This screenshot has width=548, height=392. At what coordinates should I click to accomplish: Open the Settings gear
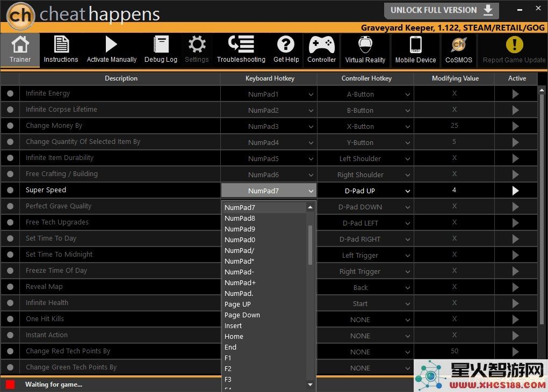197,49
